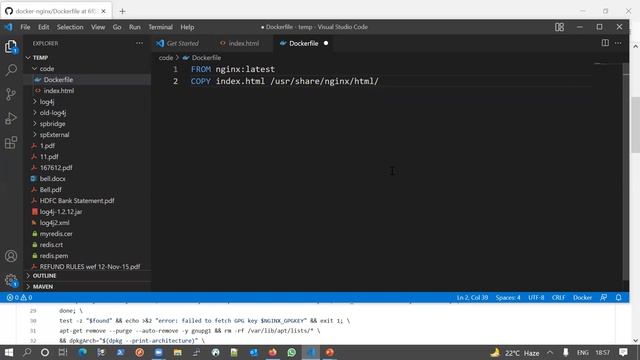Open editor more actions ellipsis menu

pyautogui.click(x=618, y=43)
